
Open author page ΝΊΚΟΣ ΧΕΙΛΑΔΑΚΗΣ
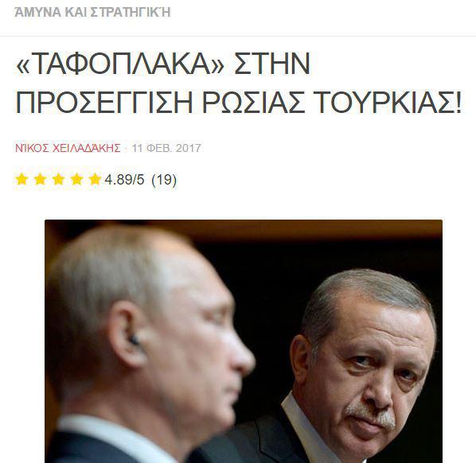pos(68,148)
